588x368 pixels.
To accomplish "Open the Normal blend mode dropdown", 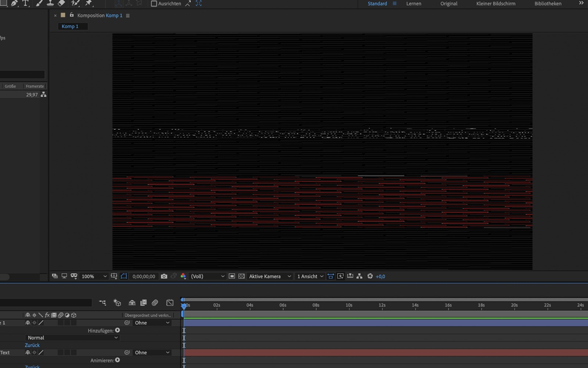I will point(72,338).
